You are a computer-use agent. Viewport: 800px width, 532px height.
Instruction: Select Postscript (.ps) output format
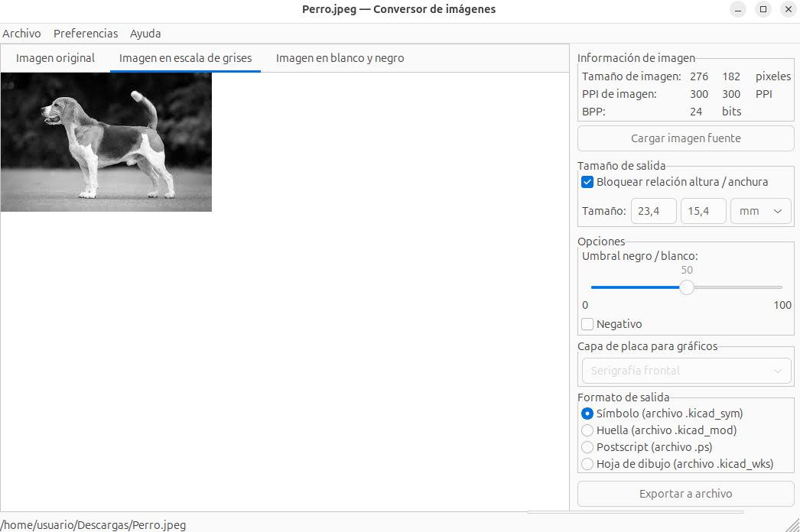click(x=587, y=447)
